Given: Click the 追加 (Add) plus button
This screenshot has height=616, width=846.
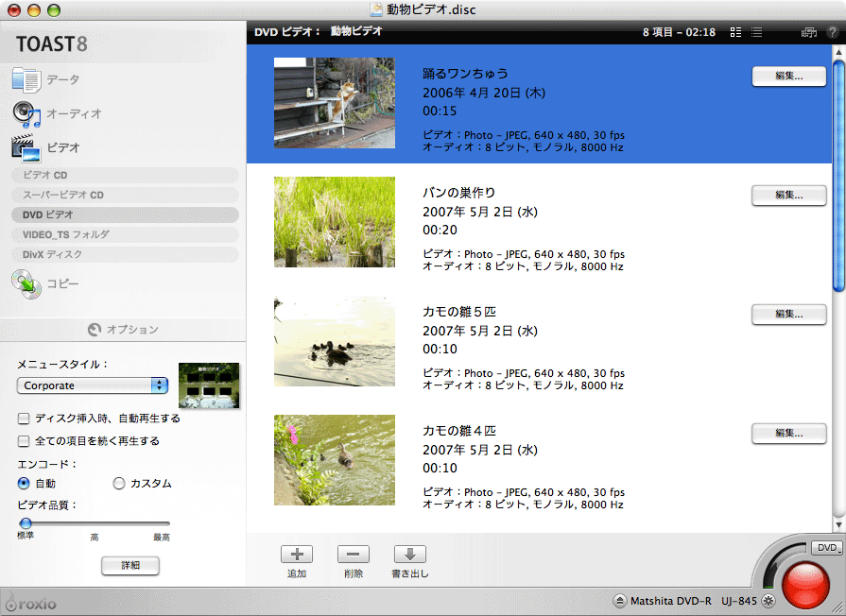Looking at the screenshot, I should click(x=297, y=555).
